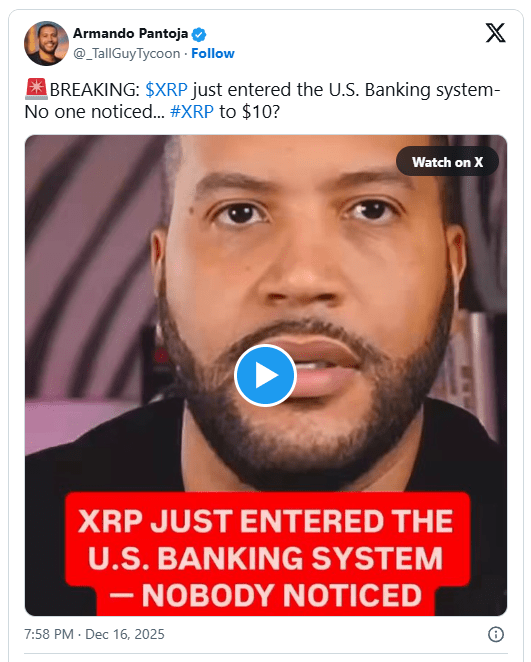Follow @_TallGuyTycoon
This screenshot has height=662, width=531.
(x=213, y=54)
